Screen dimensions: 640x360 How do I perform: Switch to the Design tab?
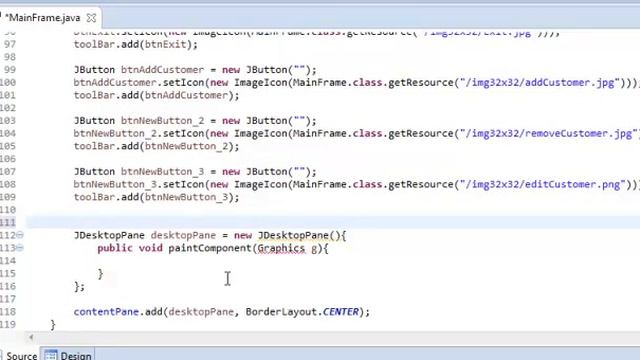pos(68,355)
